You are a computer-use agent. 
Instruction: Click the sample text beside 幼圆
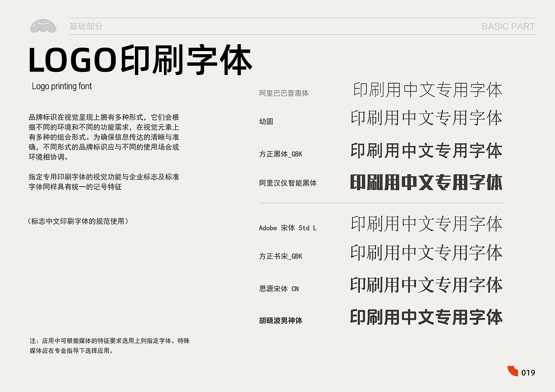(x=427, y=118)
